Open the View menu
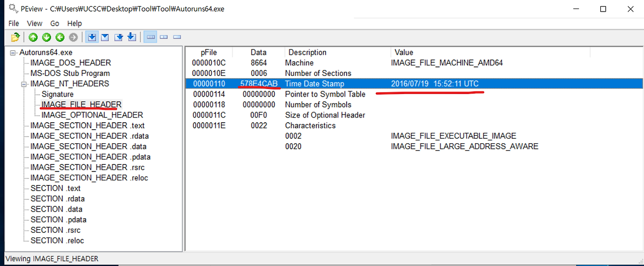Image resolution: width=644 pixels, height=266 pixels. pyautogui.click(x=35, y=23)
